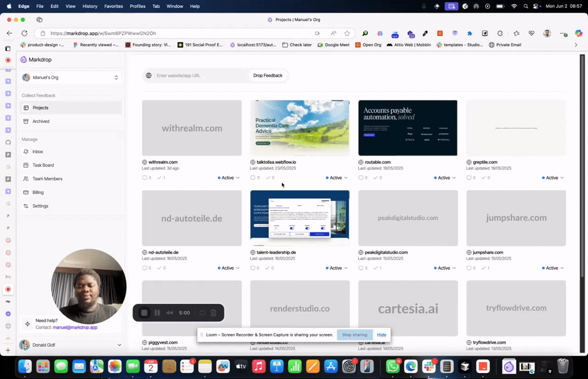
Task: Open the Edge favorites star toolbar icon
Action: point(516,33)
